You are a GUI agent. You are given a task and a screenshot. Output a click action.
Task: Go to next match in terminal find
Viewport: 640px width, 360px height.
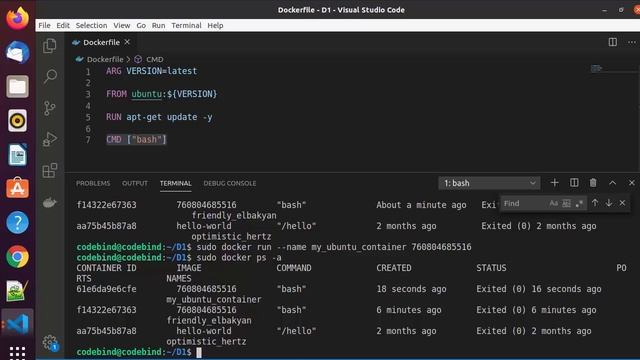(609, 203)
